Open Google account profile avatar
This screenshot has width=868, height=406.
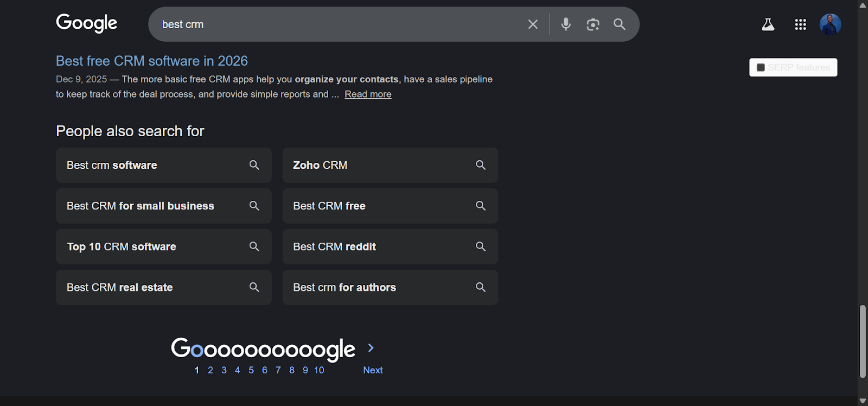coord(831,24)
